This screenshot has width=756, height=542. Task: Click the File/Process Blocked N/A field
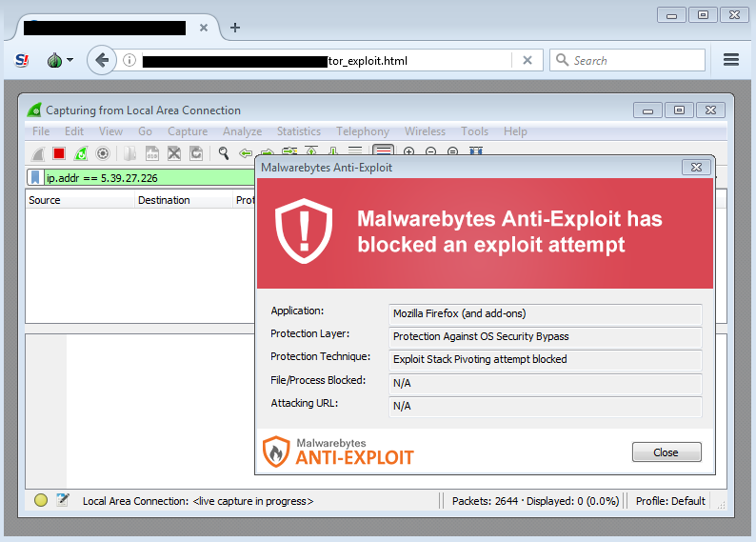pyautogui.click(x=545, y=383)
